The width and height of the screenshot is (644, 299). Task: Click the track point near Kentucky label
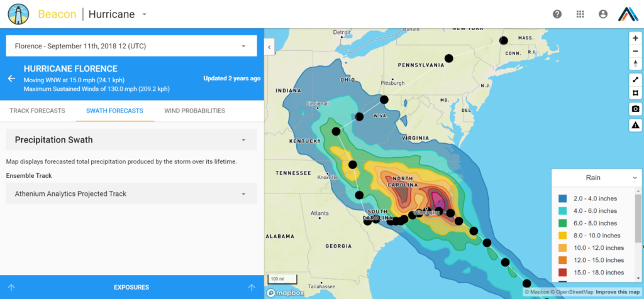336,132
